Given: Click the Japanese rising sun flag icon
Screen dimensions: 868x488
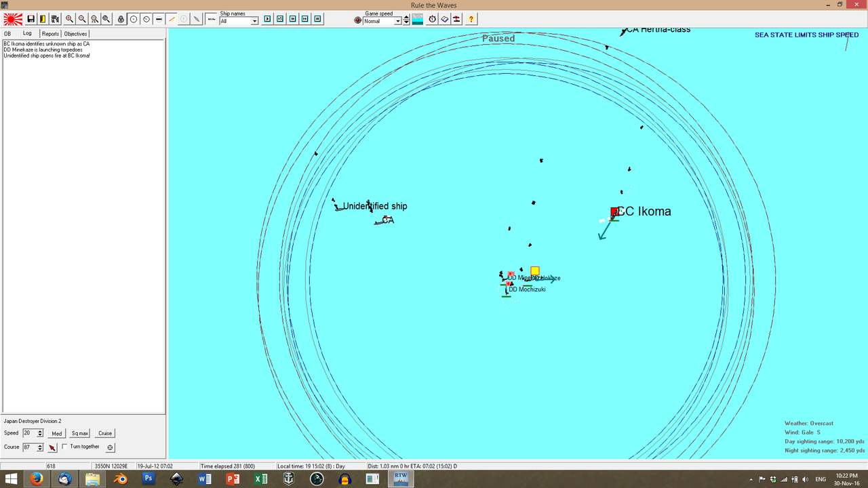Looking at the screenshot, I should [13, 19].
